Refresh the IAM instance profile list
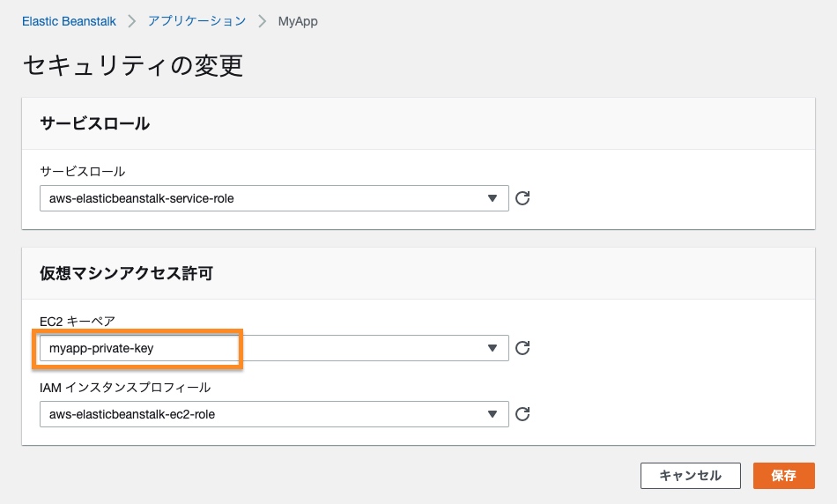The image size is (837, 504). tap(522, 414)
